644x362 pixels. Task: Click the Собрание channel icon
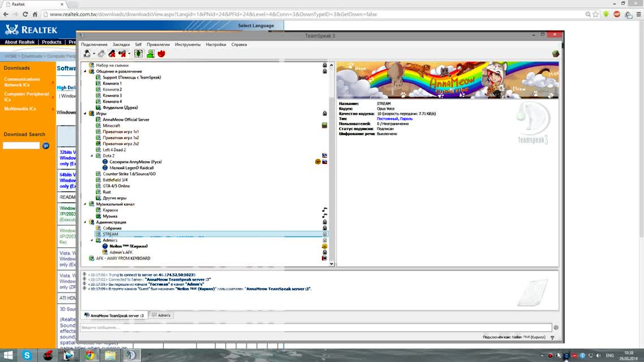click(x=98, y=228)
